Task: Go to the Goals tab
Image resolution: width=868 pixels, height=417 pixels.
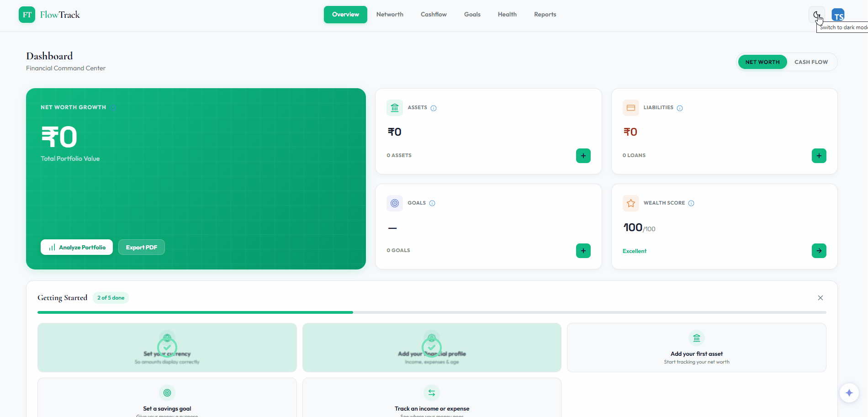Action: (472, 15)
